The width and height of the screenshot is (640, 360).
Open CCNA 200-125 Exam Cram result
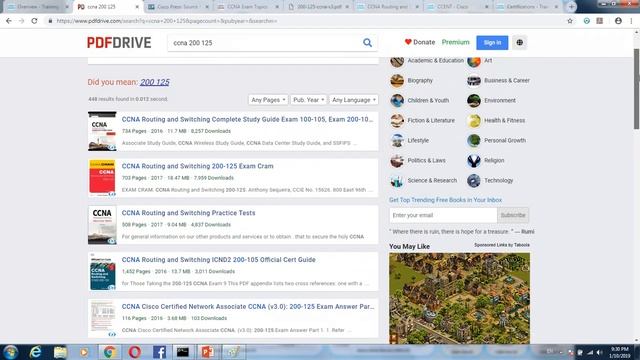[198, 166]
